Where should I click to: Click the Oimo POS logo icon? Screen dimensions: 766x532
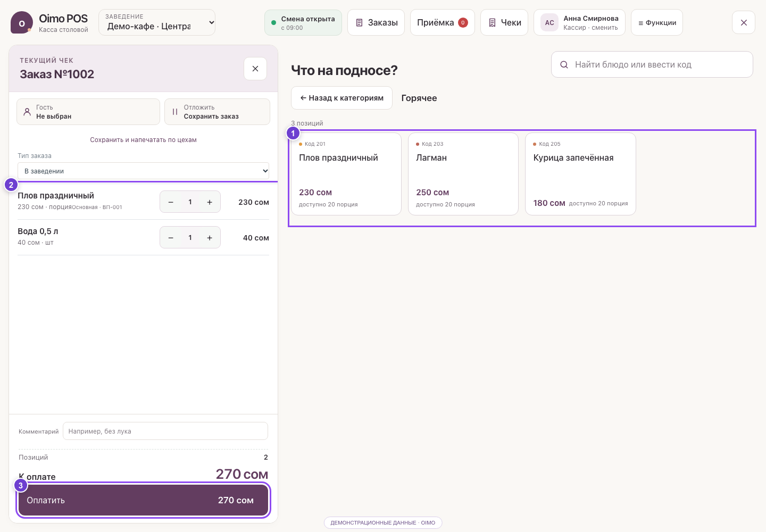[x=22, y=22]
